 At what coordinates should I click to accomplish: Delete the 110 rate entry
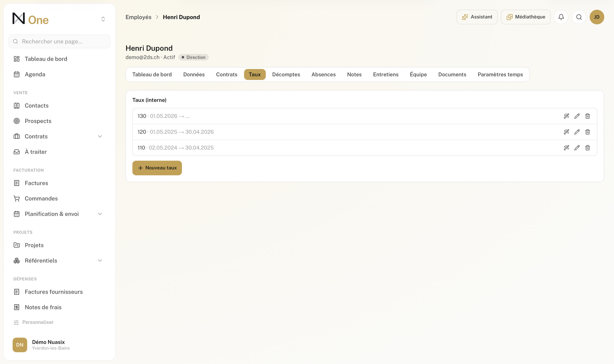point(587,148)
